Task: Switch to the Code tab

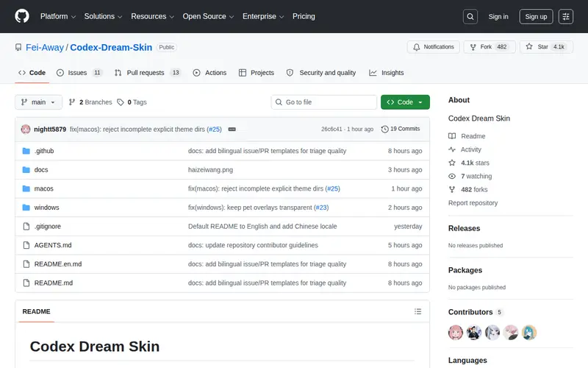Action: pos(32,73)
